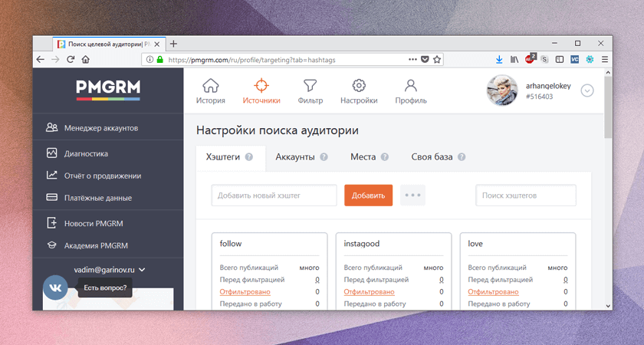
Task: Open the three-dots more options button
Action: coord(412,195)
